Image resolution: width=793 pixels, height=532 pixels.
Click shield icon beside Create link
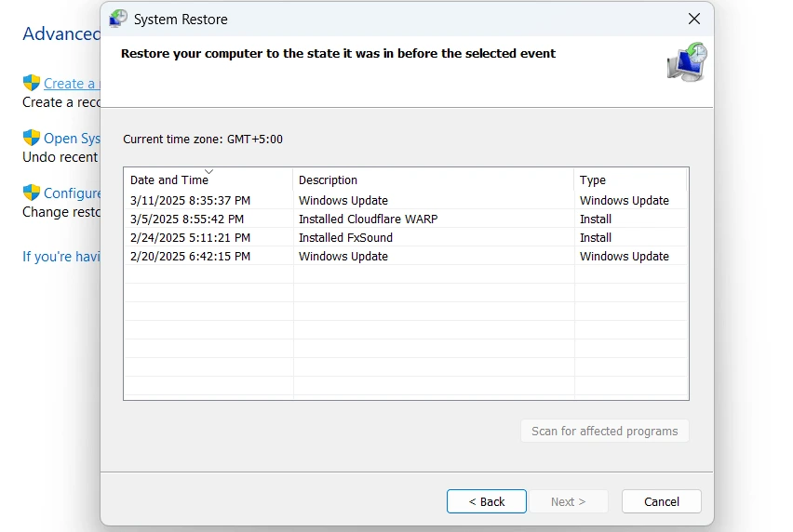32,83
